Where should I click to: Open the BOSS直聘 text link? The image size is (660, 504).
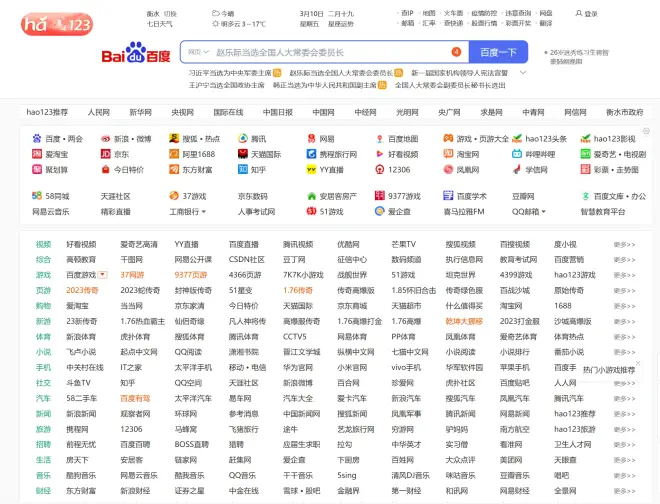pyautogui.click(x=192, y=445)
